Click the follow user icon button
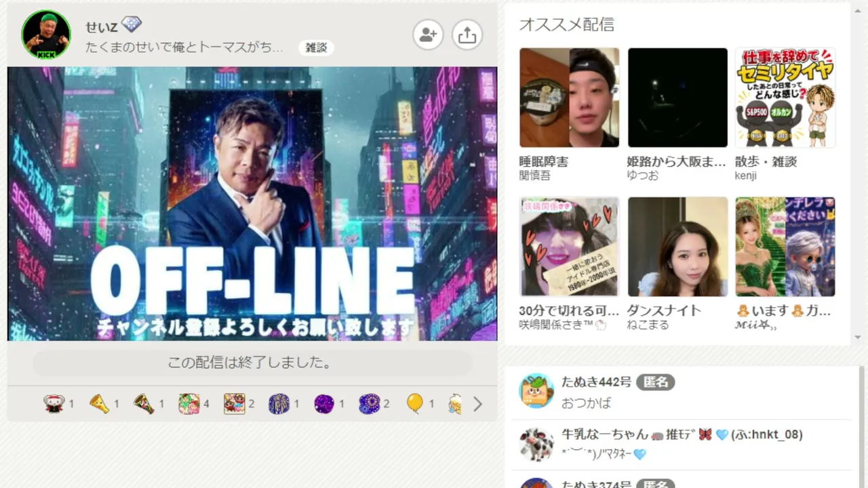 429,35
